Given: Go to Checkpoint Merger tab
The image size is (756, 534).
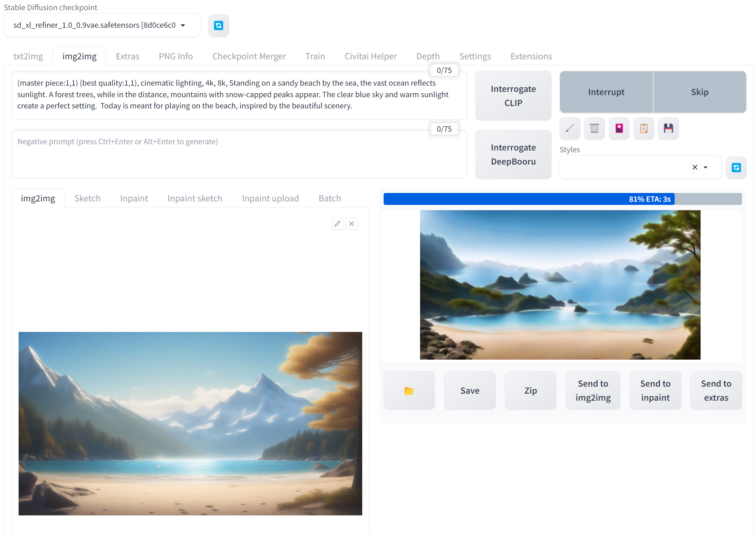Looking at the screenshot, I should [249, 56].
